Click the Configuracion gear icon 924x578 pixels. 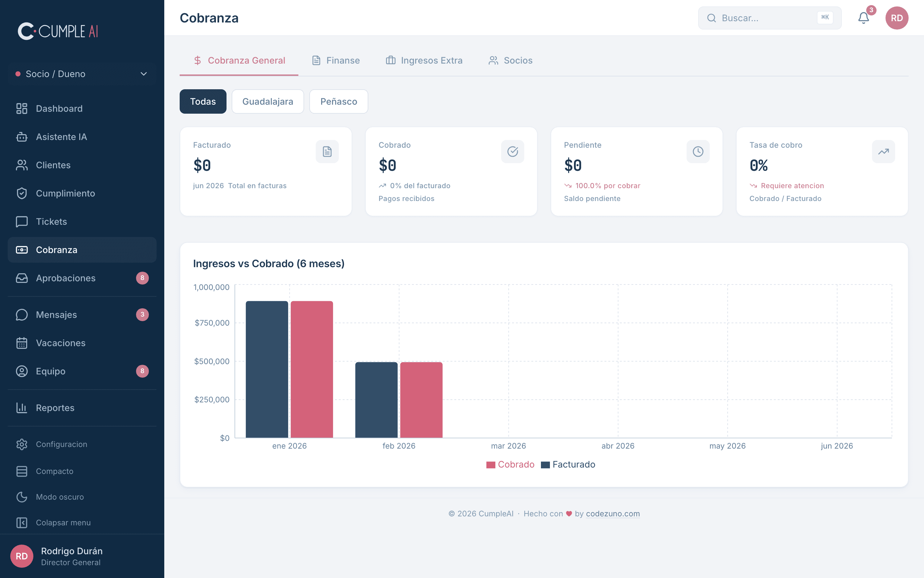click(22, 444)
